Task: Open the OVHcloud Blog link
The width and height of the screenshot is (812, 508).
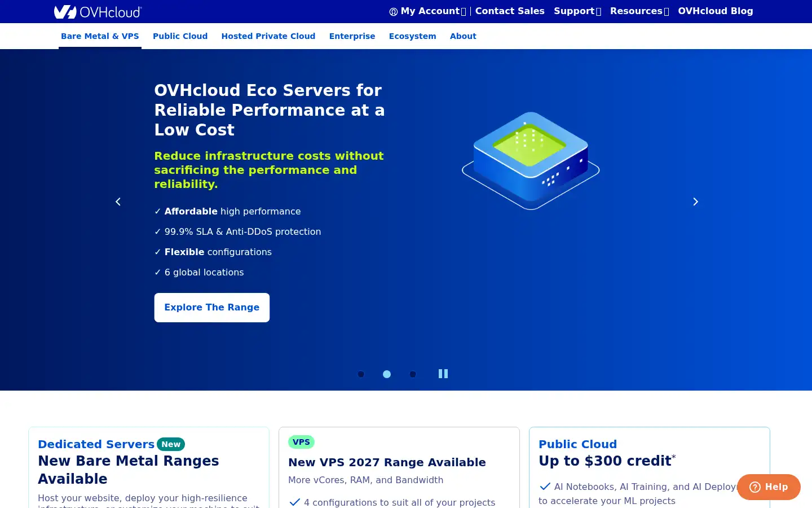Action: [716, 11]
